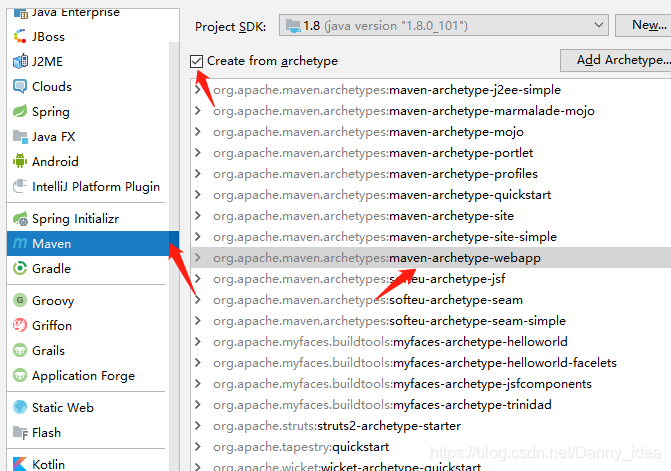Viewport: 671px width, 471px height.
Task: Expand maven-archetype-webapp node
Action: pyautogui.click(x=198, y=258)
